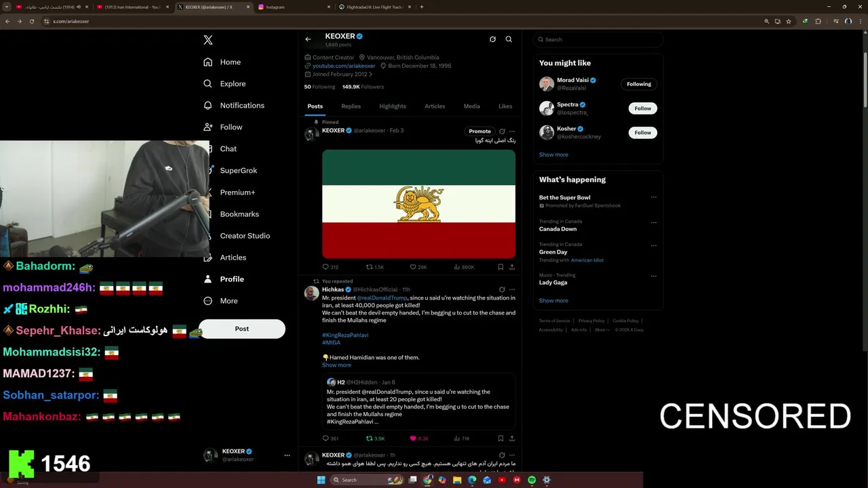
Task: Open the #KingRezaPahlavi hashtag
Action: (x=345, y=335)
